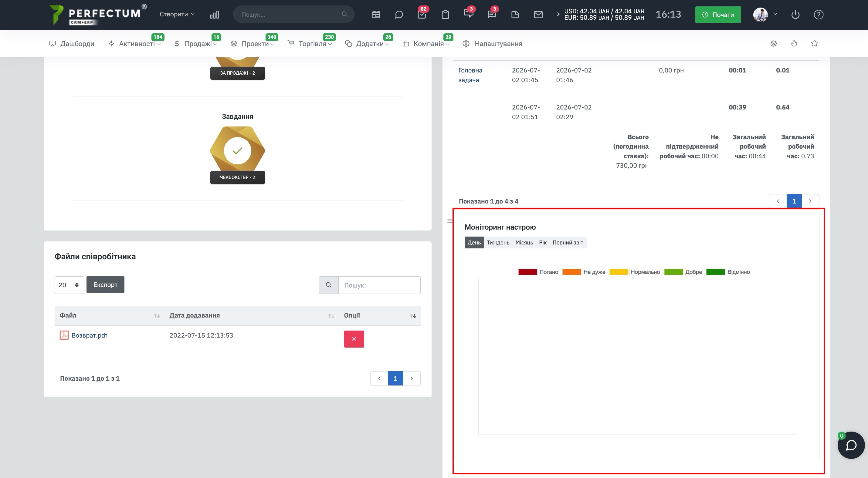
Task: Open the bar chart statistics icon
Action: tap(214, 15)
